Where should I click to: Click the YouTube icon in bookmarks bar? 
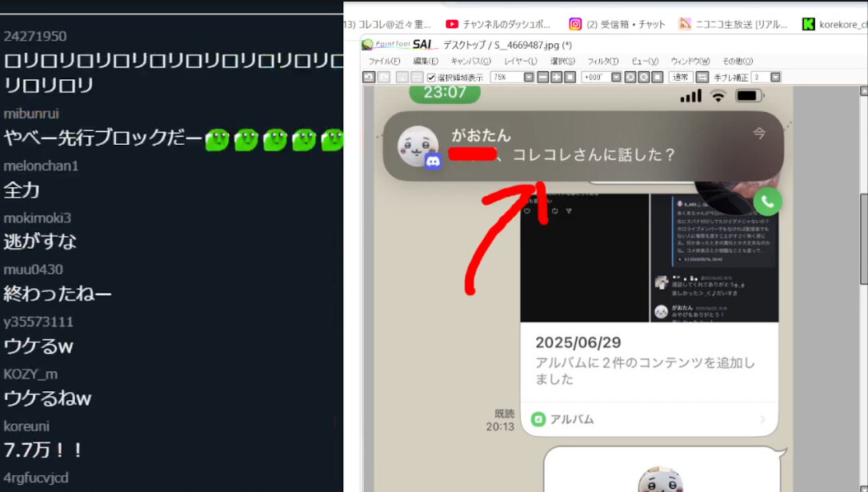[x=452, y=24]
